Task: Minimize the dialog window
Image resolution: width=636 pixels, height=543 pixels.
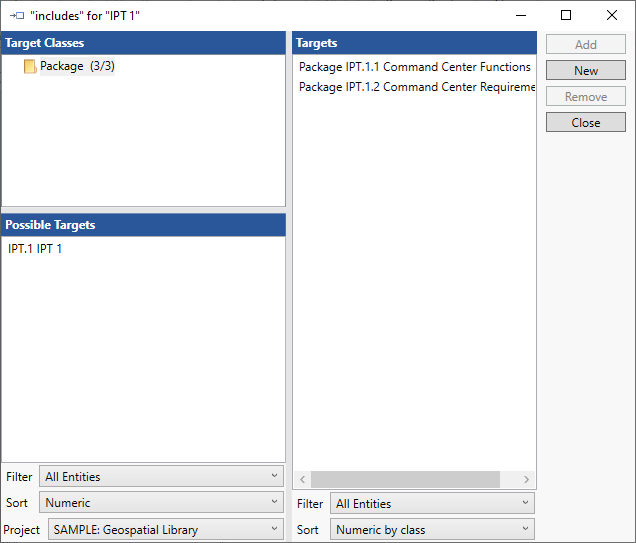Action: 520,15
